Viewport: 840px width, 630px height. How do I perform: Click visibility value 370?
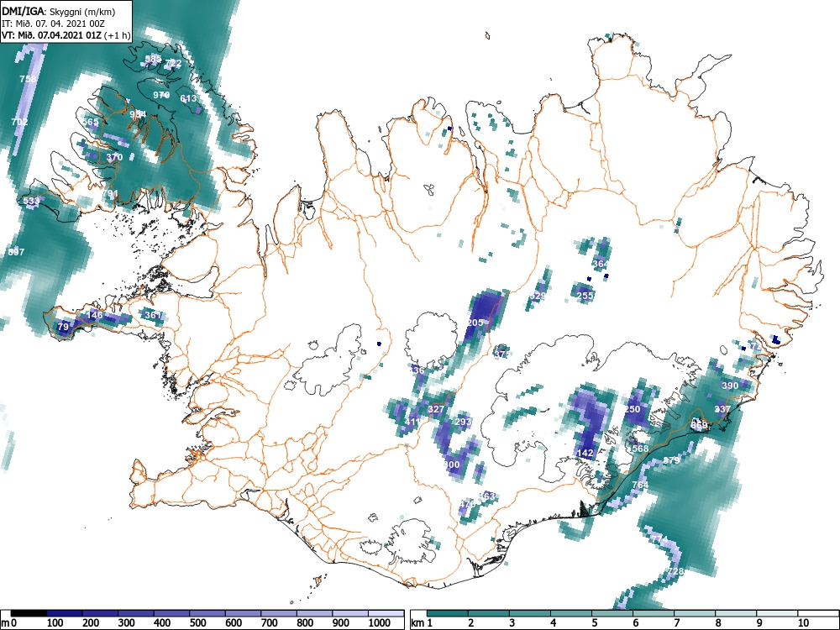pos(114,157)
